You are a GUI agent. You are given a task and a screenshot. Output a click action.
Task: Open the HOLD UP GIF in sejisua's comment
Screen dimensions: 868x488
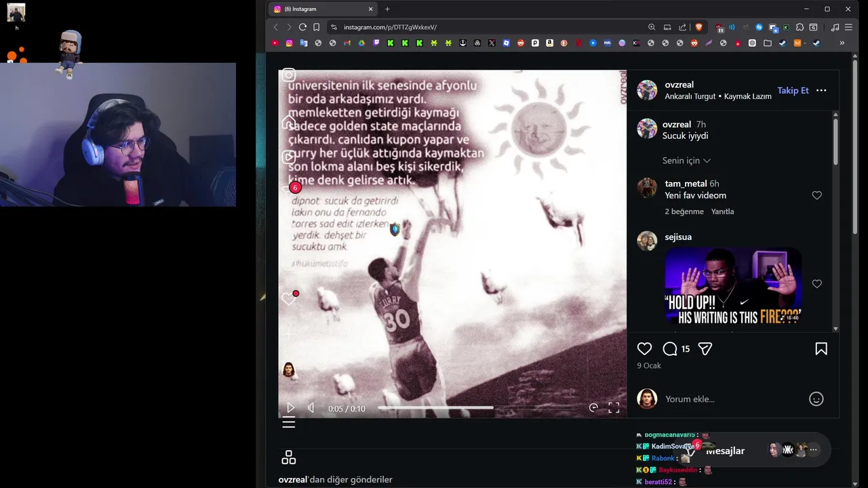[x=733, y=286]
